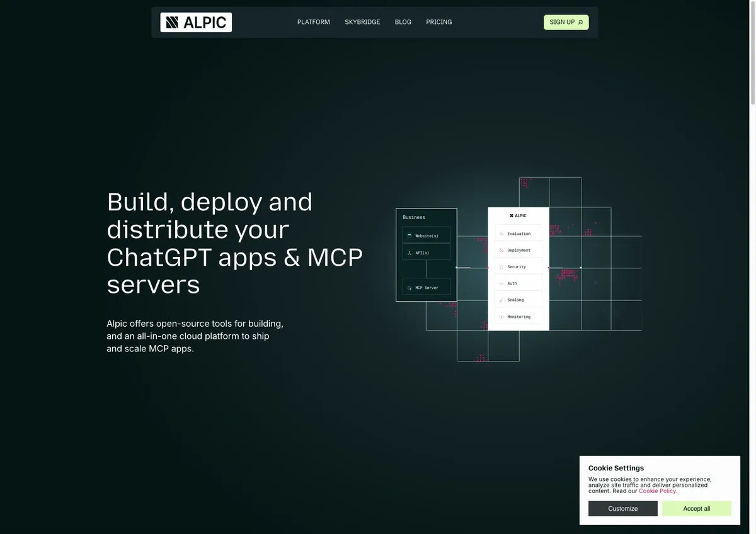
Task: Open the Skybridge nav link
Action: pos(362,22)
